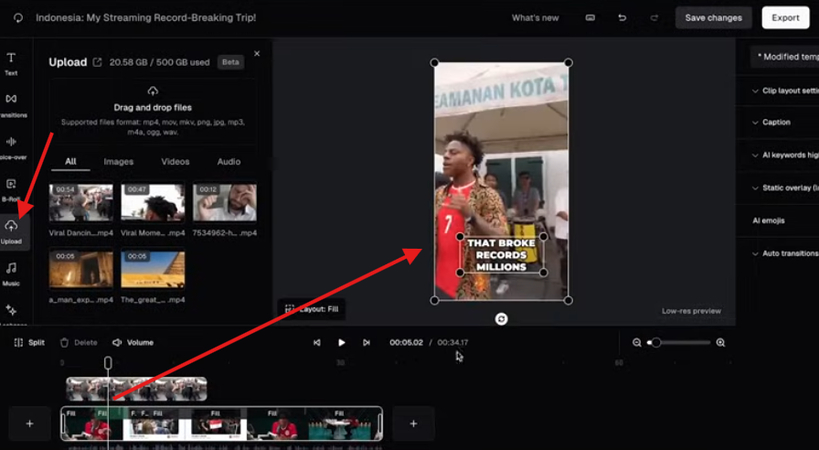This screenshot has height=450, width=819.
Task: Click the Drag and drop files area
Action: [153, 112]
